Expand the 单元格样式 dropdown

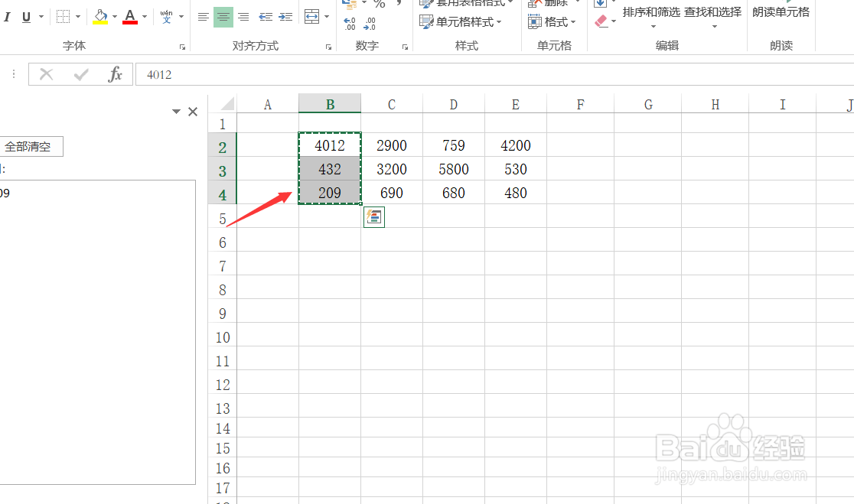499,22
